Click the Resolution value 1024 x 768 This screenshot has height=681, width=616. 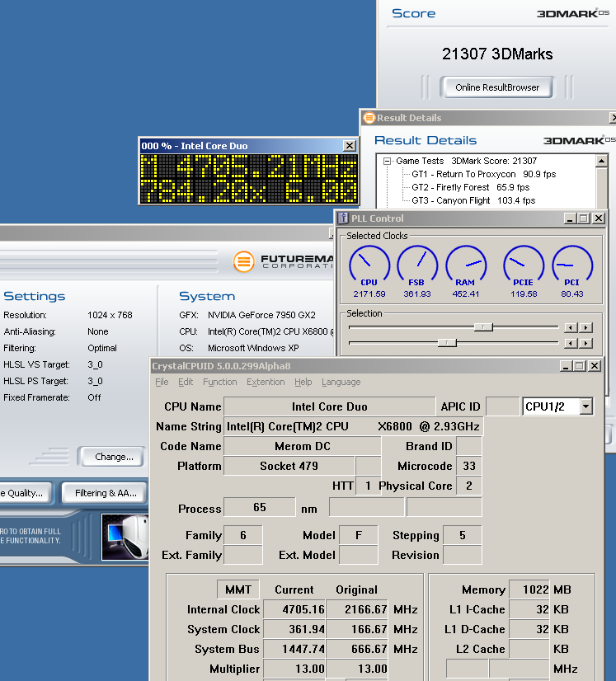110,315
